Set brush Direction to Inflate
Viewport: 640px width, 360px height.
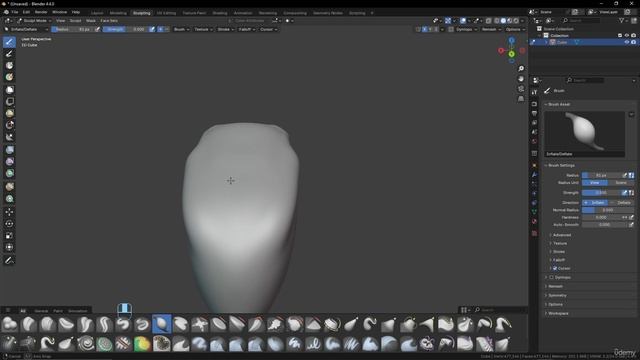[x=595, y=202]
